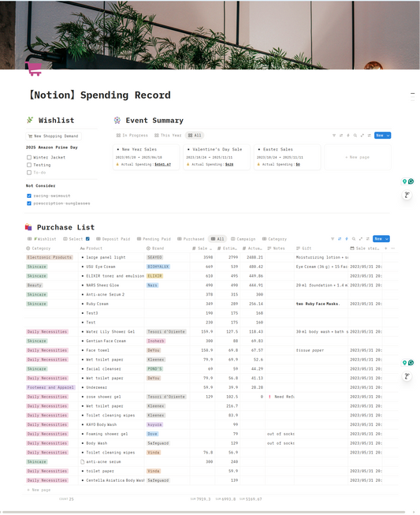Click search icon in Event Summary toolbar
420x515 pixels.
tap(355, 136)
